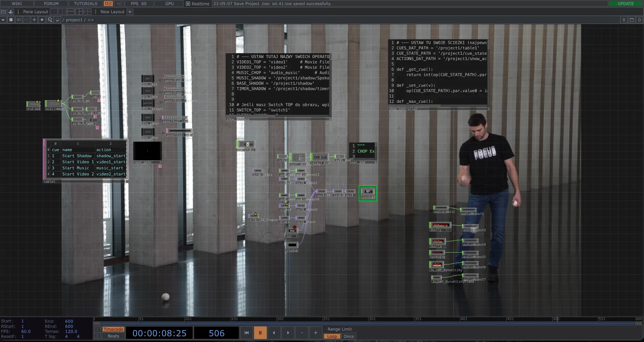Image resolution: width=644 pixels, height=342 pixels.
Task: Click the network search magnifier icon
Action: click(x=50, y=20)
